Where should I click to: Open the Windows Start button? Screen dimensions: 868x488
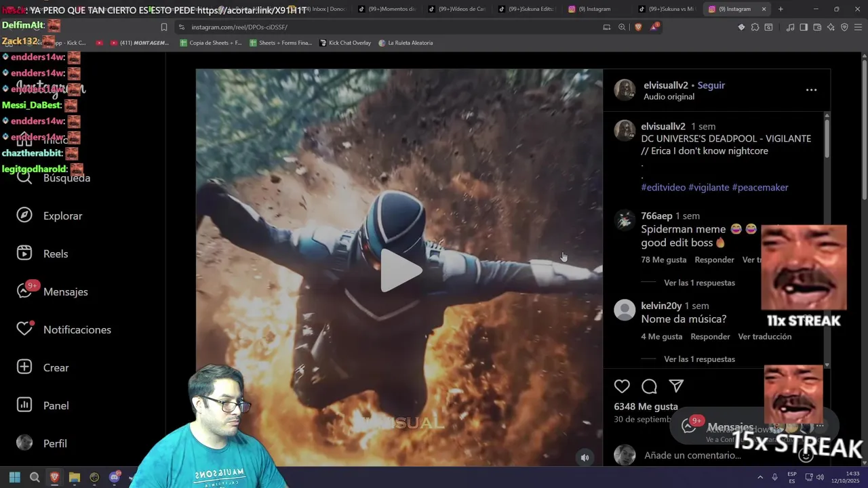coord(15,477)
